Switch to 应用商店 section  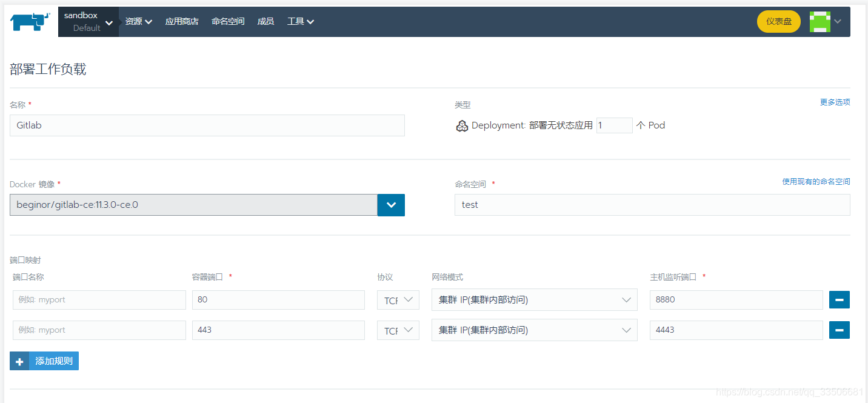click(x=182, y=20)
